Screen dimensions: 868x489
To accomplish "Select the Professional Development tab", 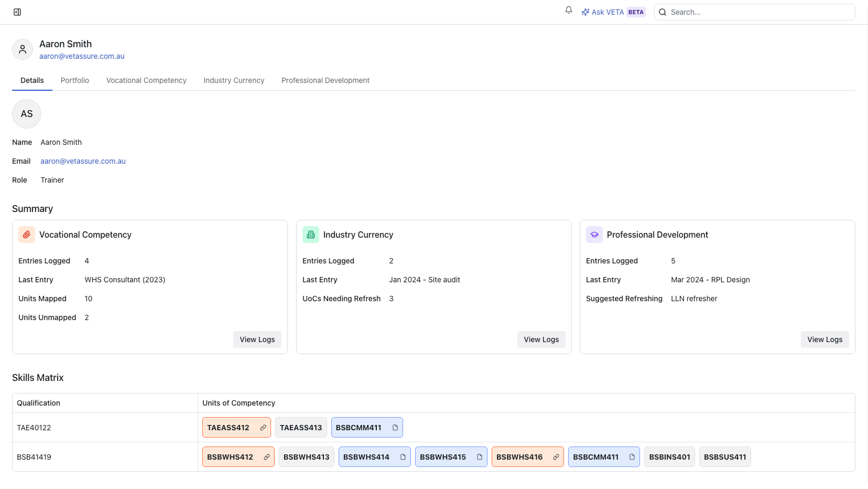I will (x=325, y=80).
